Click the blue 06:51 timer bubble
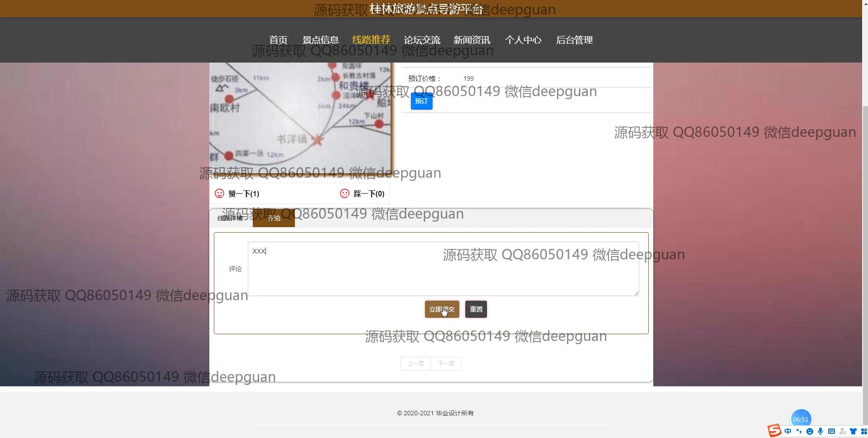Viewport: 868px width, 438px height. [x=800, y=419]
